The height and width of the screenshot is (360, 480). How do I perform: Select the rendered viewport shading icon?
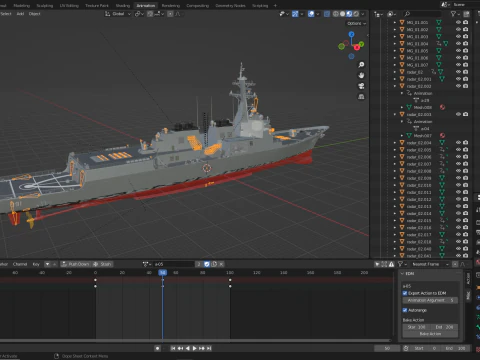(x=356, y=14)
